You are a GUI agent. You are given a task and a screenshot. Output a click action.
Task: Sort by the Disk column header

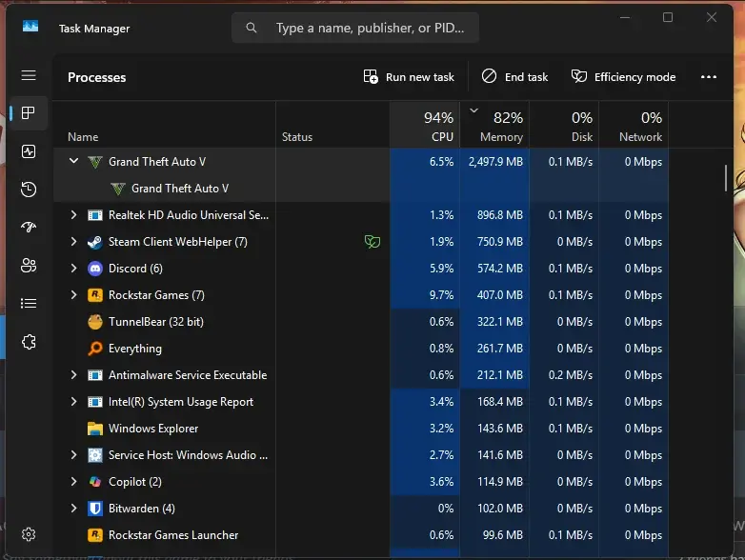[564, 125]
